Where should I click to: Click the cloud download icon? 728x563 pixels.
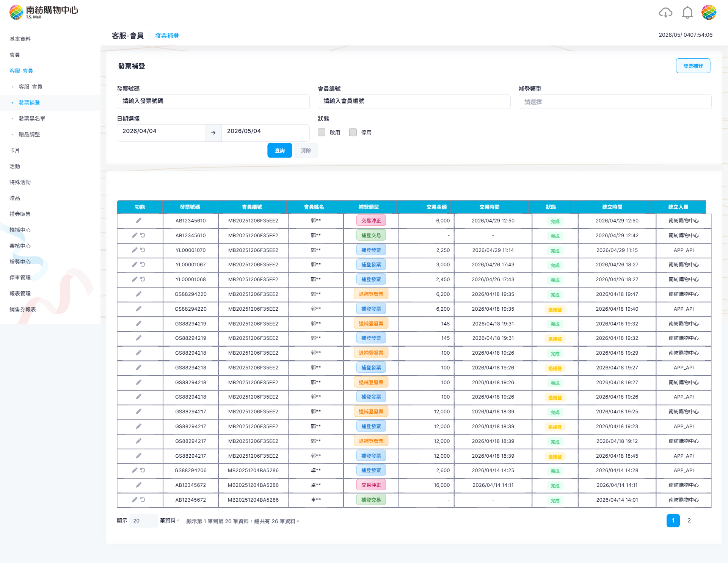665,13
